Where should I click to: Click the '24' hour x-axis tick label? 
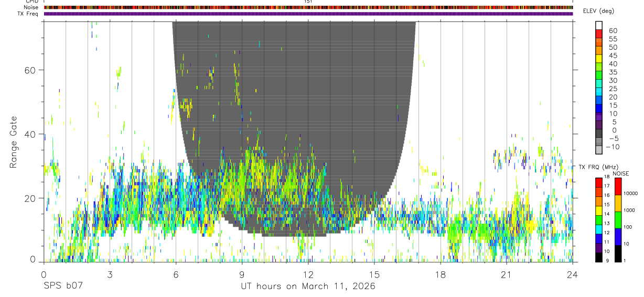pos(572,274)
